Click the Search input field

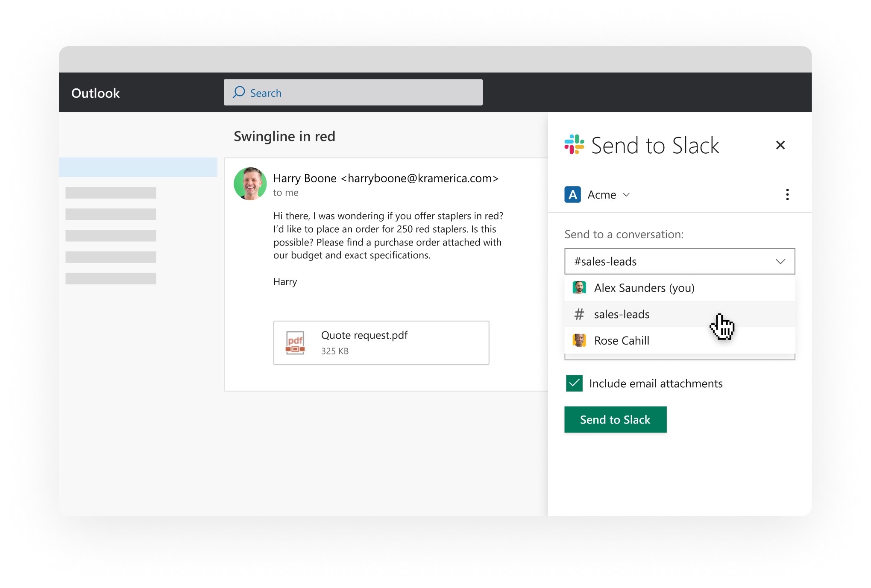[353, 92]
